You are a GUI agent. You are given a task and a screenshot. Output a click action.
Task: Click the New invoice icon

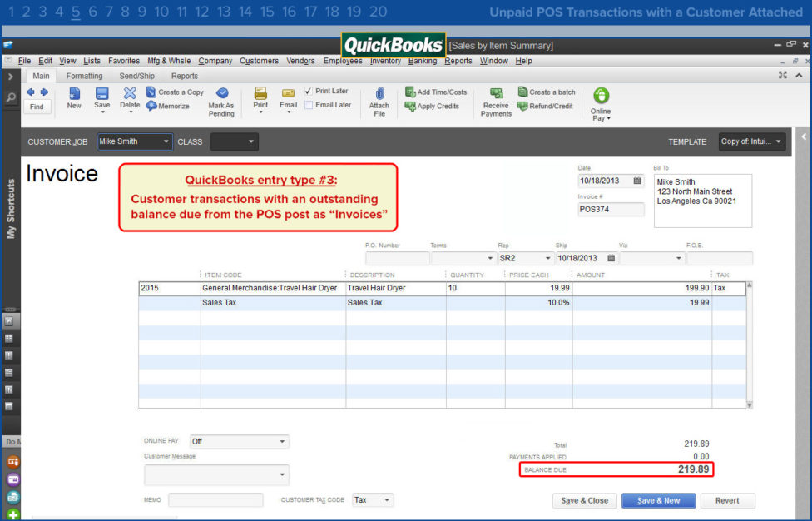[74, 93]
